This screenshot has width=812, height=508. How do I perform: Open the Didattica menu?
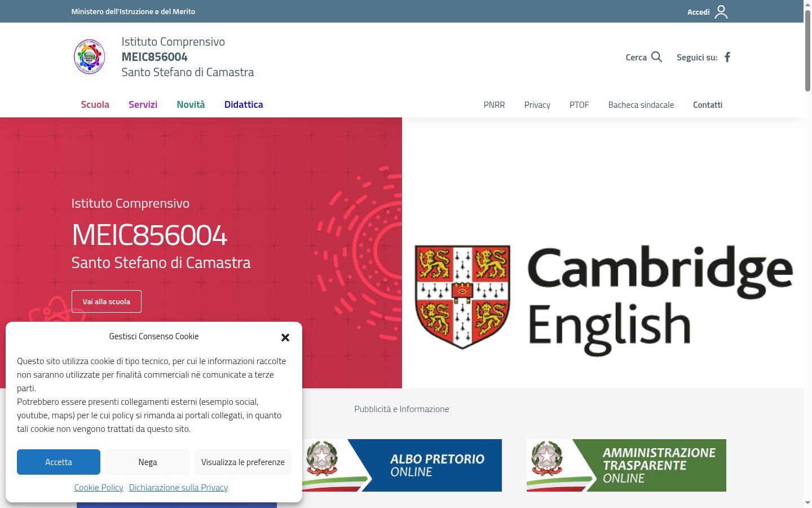(x=244, y=104)
